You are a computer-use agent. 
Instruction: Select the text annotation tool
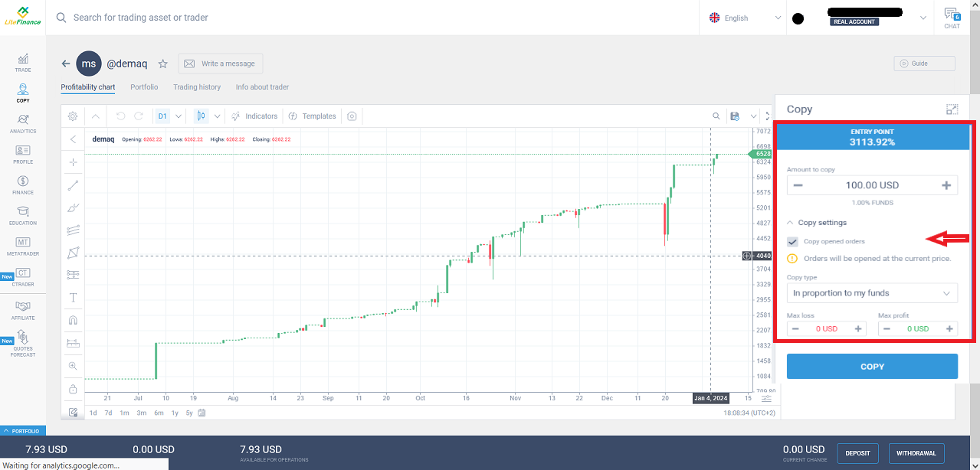point(74,297)
